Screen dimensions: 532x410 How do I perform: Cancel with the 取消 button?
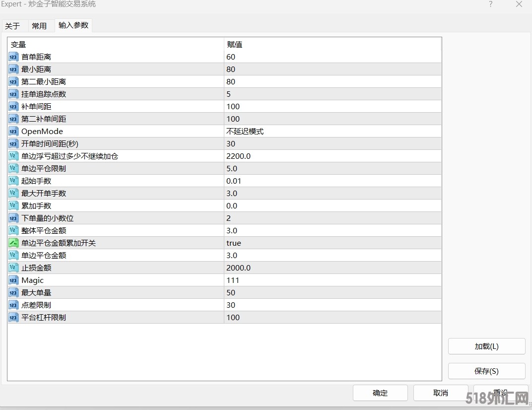pos(441,393)
